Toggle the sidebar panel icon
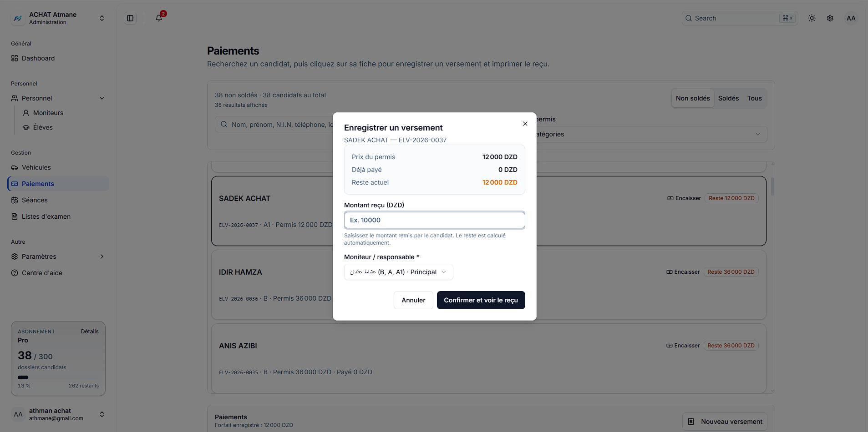Viewport: 868px width, 432px height. (x=130, y=18)
